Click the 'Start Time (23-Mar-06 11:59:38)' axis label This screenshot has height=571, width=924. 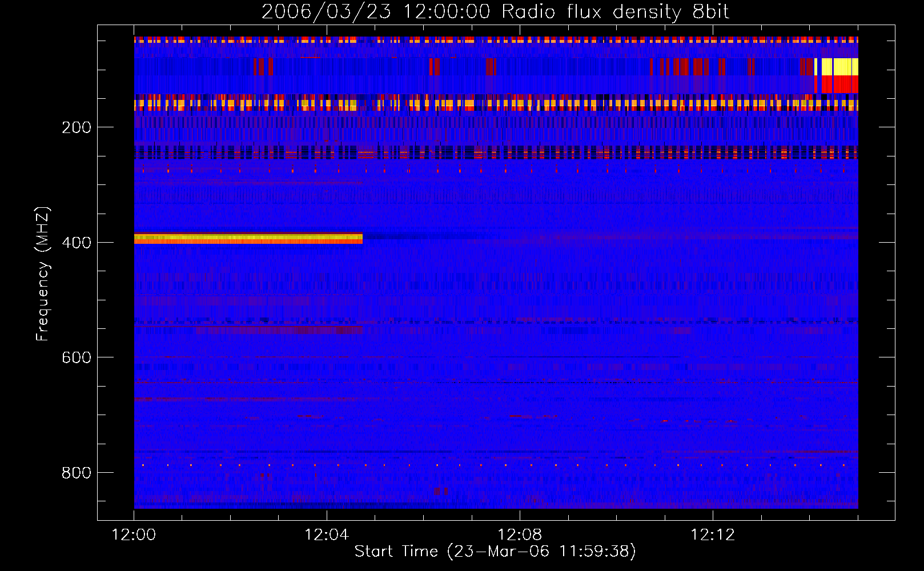[x=495, y=552]
